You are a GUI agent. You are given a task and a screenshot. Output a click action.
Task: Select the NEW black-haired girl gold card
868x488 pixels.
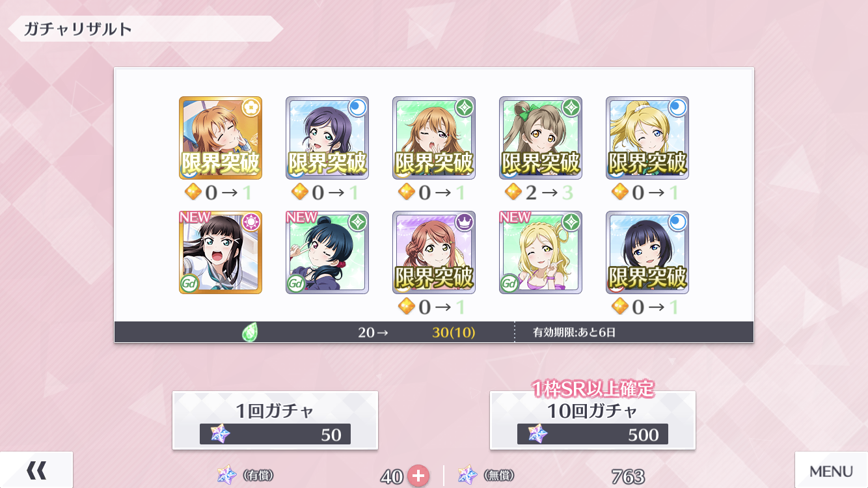tap(221, 252)
